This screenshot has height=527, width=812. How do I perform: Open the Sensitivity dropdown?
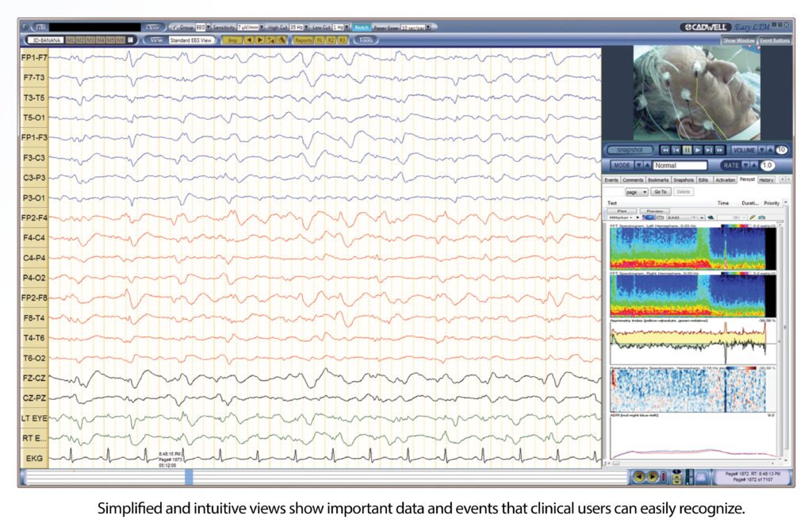pyautogui.click(x=262, y=27)
